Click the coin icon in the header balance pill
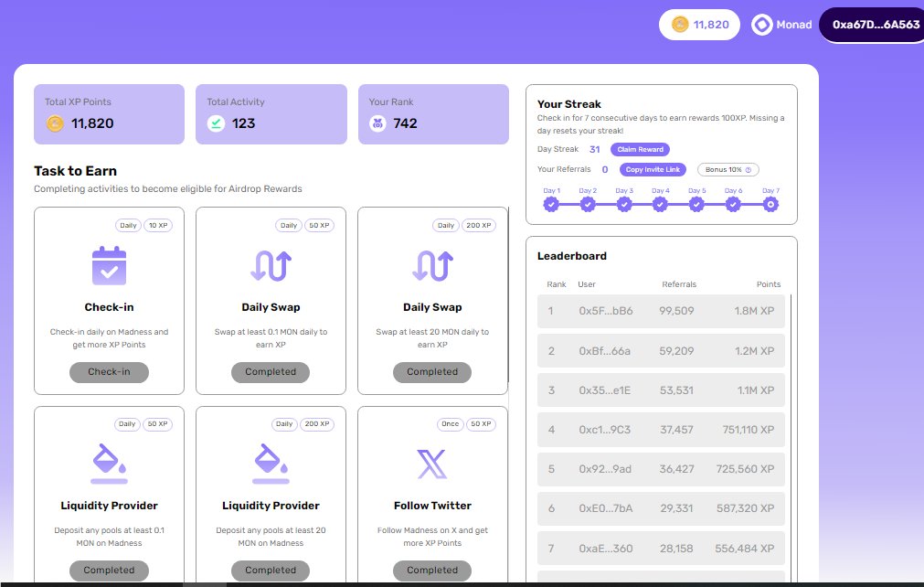Image resolution: width=924 pixels, height=587 pixels. pyautogui.click(x=679, y=24)
